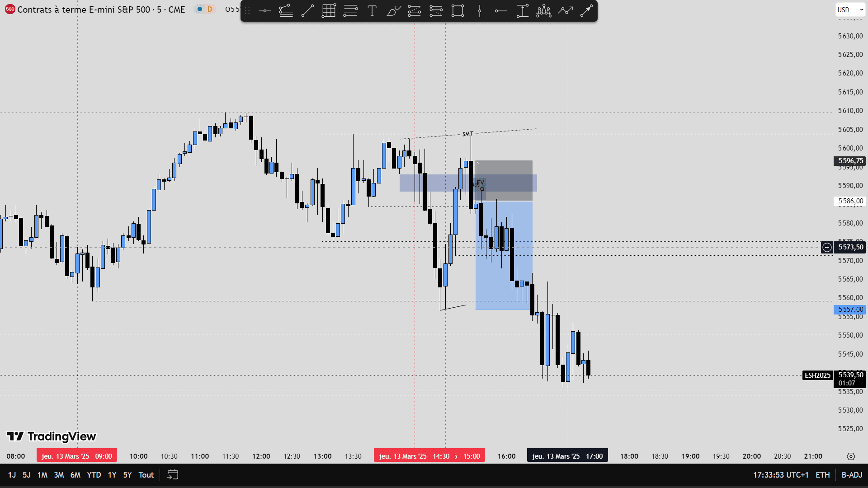Select the head and shoulders pattern tool

(544, 11)
